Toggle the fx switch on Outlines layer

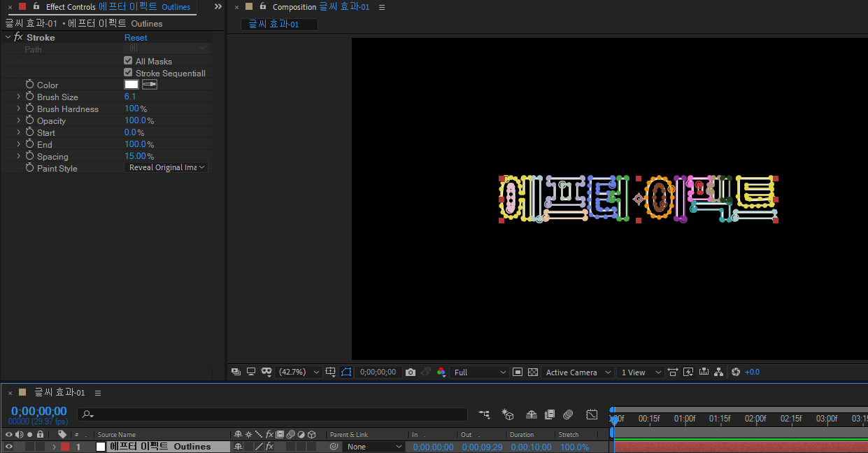tap(269, 447)
